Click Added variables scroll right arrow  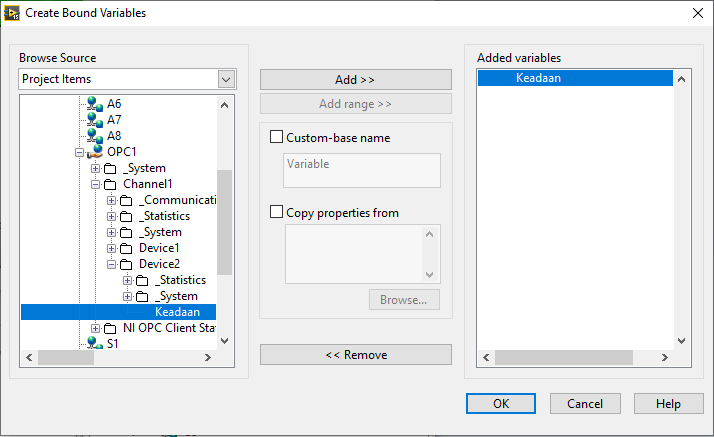pyautogui.click(x=665, y=358)
